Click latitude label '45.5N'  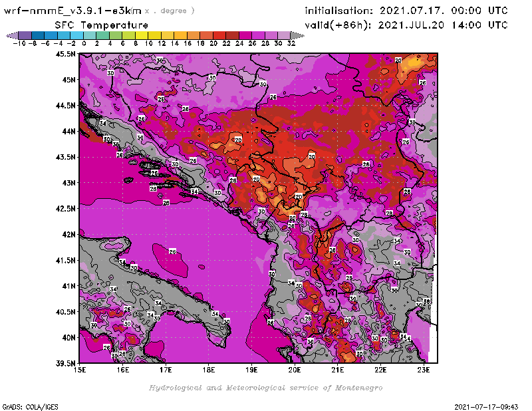coord(66,54)
